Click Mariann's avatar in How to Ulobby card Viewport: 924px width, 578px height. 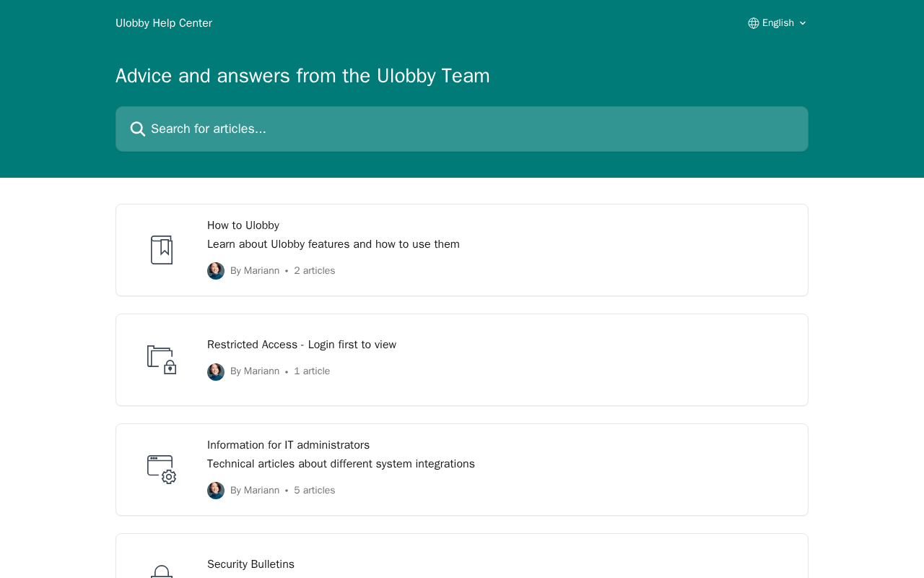(216, 271)
